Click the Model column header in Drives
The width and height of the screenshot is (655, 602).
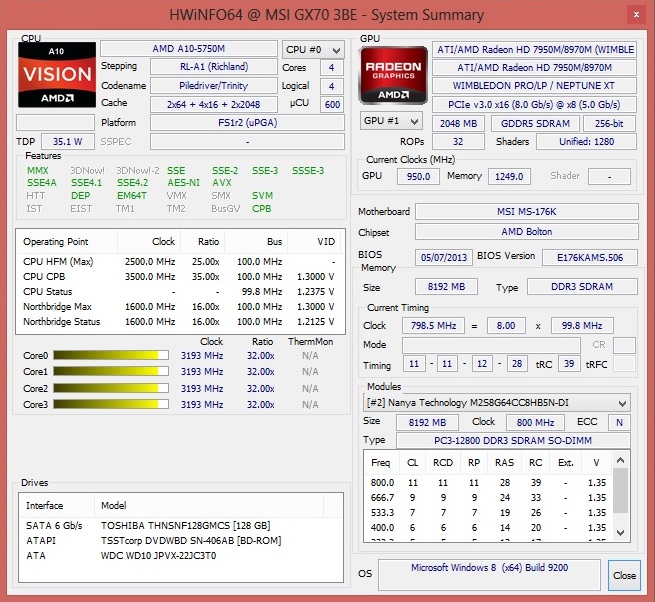point(209,505)
